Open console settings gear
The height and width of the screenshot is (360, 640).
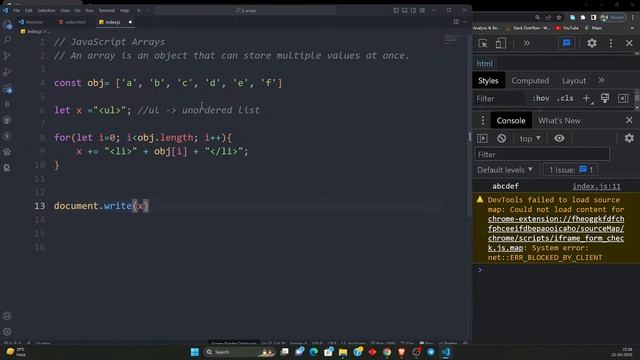[x=629, y=138]
